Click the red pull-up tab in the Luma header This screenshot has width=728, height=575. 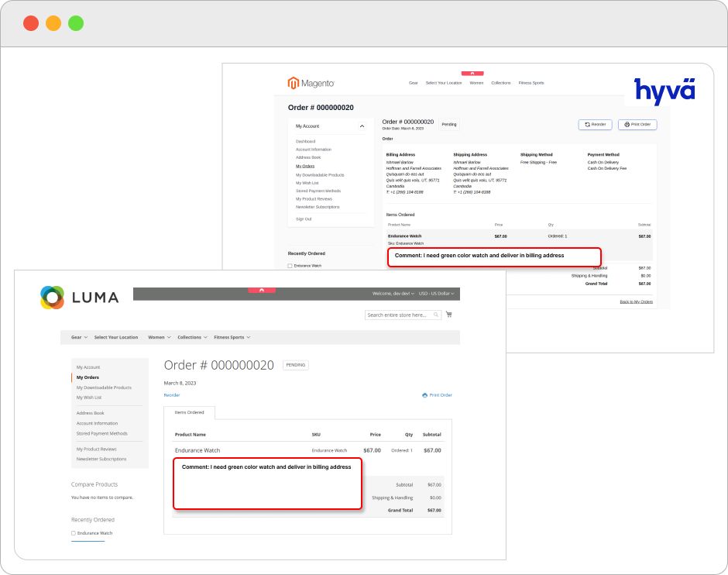coord(262,290)
